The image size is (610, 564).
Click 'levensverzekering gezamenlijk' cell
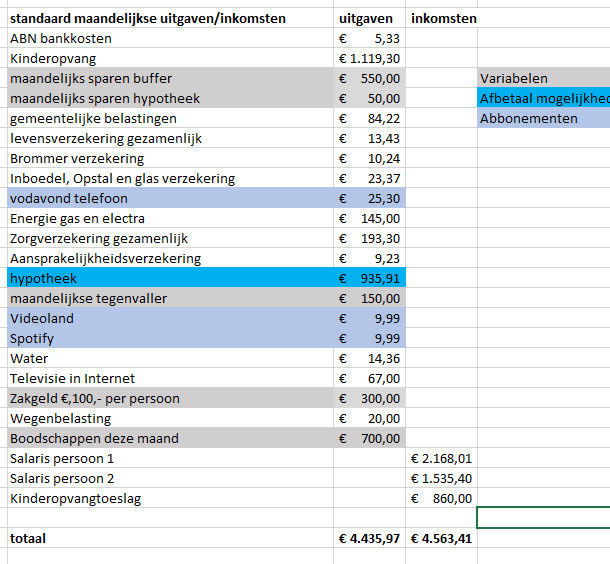tap(170, 138)
